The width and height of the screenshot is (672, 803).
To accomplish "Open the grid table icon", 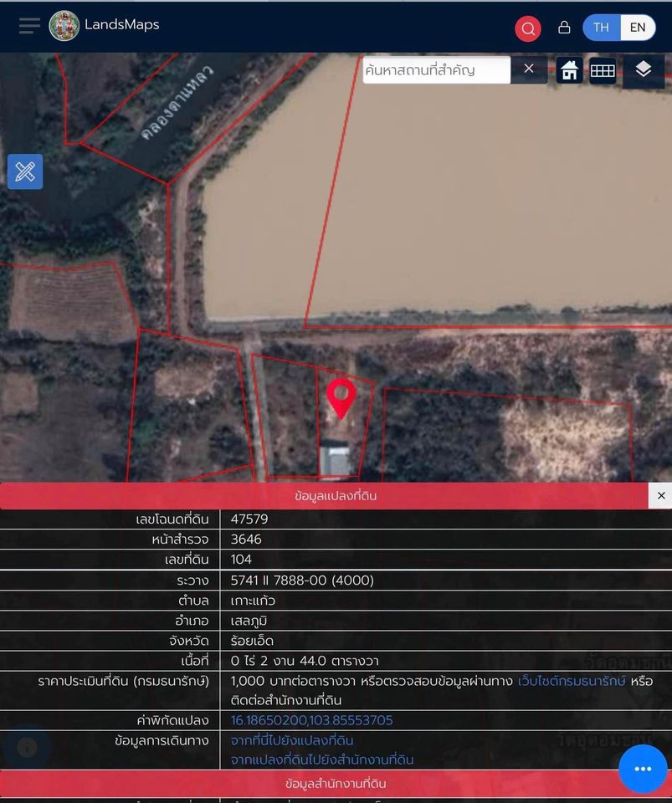I will (x=603, y=70).
